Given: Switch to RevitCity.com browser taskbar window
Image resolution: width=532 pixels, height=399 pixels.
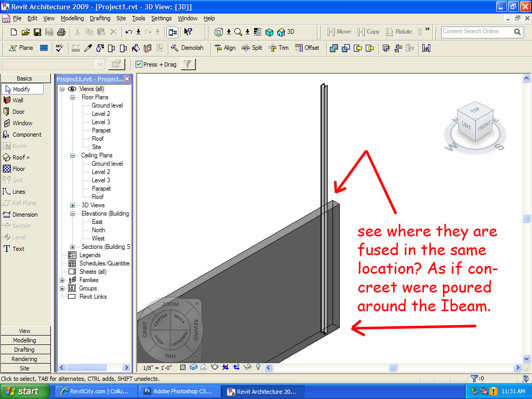Looking at the screenshot, I should [x=96, y=392].
